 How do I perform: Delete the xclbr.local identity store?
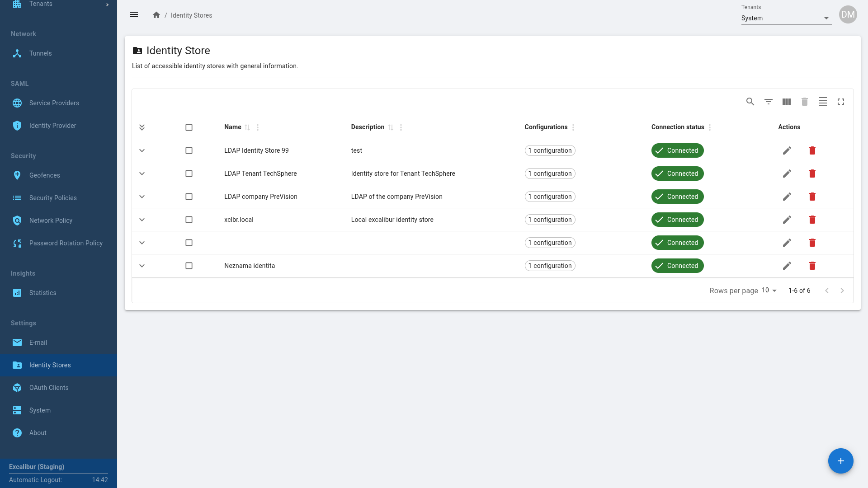click(x=812, y=220)
